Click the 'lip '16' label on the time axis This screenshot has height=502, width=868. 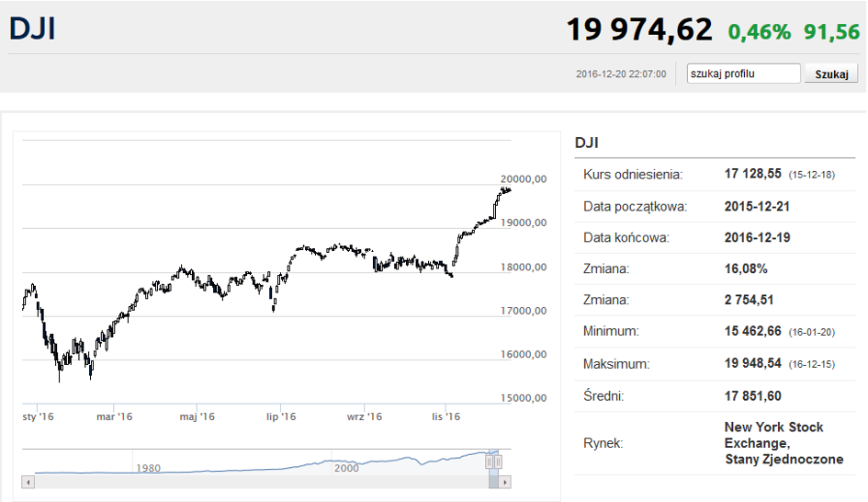pyautogui.click(x=281, y=416)
